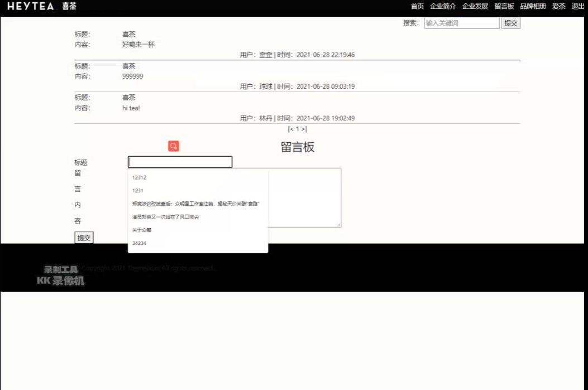Image resolution: width=588 pixels, height=390 pixels.
Task: Click timestamp 2021-06-28 22:19:46
Action: click(x=326, y=55)
